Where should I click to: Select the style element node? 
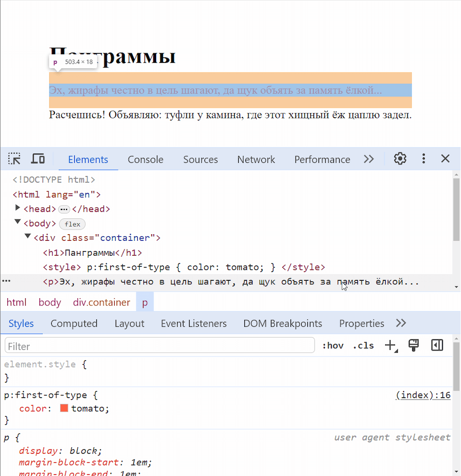[184, 267]
